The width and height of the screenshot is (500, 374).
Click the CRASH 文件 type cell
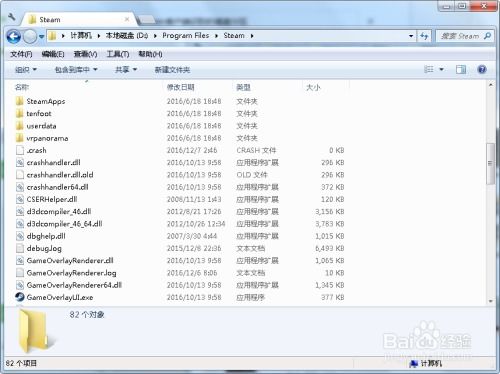(256, 150)
